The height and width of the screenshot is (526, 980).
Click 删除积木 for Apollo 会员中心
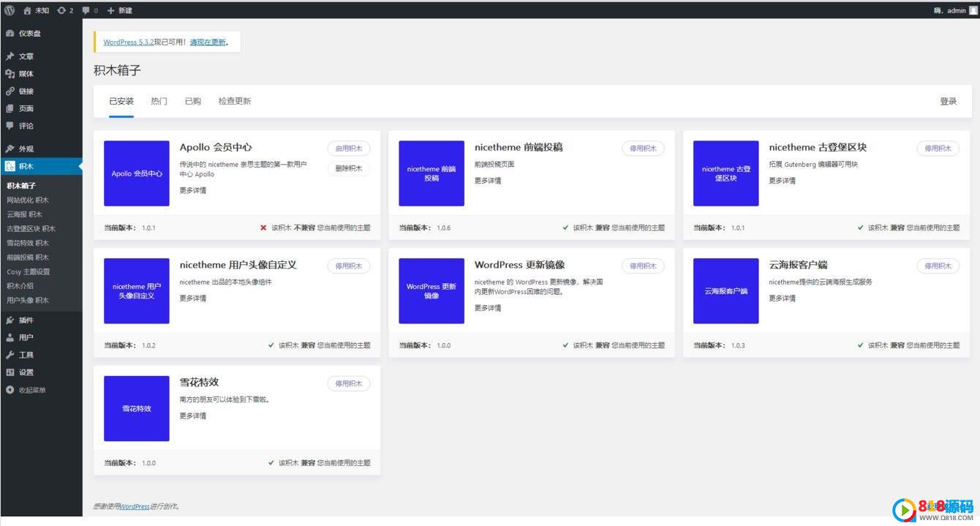point(349,168)
